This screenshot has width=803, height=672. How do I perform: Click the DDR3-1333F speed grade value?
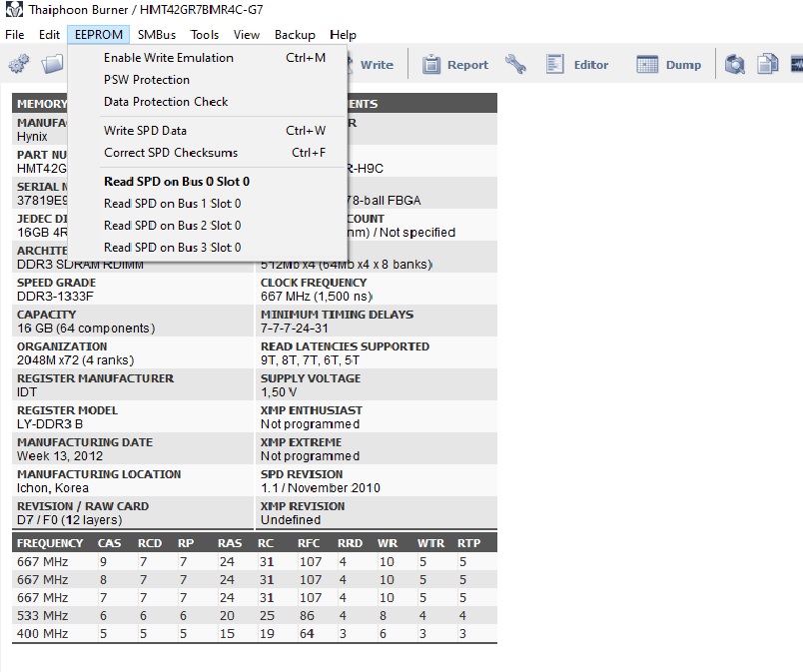pyautogui.click(x=55, y=297)
